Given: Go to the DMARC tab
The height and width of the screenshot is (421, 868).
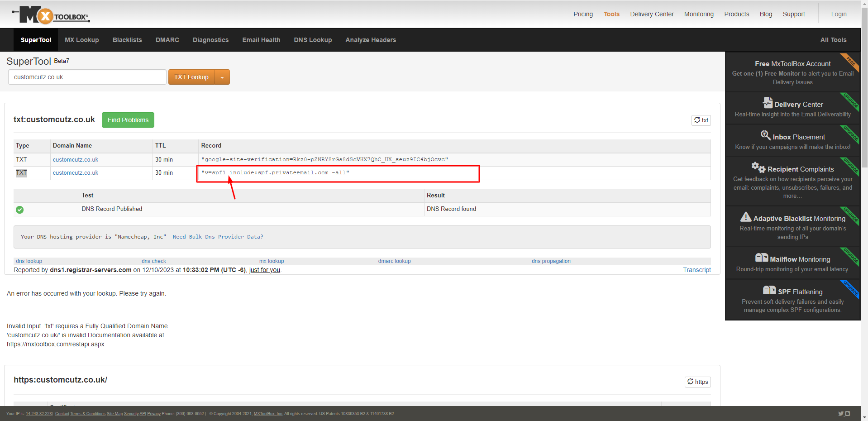Looking at the screenshot, I should point(167,40).
